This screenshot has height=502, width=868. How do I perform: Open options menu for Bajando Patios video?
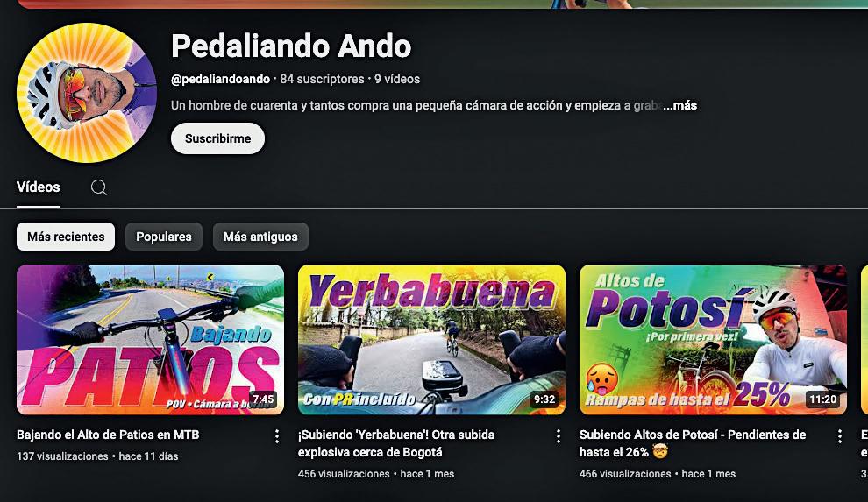click(277, 436)
